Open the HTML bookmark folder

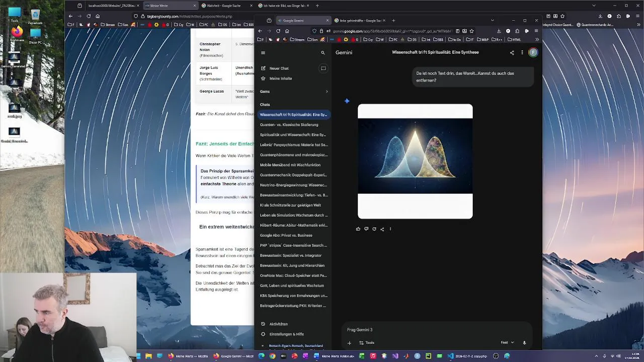(x=514, y=39)
